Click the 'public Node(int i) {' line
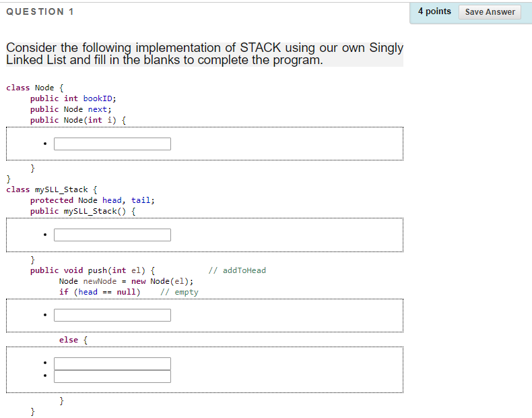Viewport: 532px width, 418px height. coord(78,120)
